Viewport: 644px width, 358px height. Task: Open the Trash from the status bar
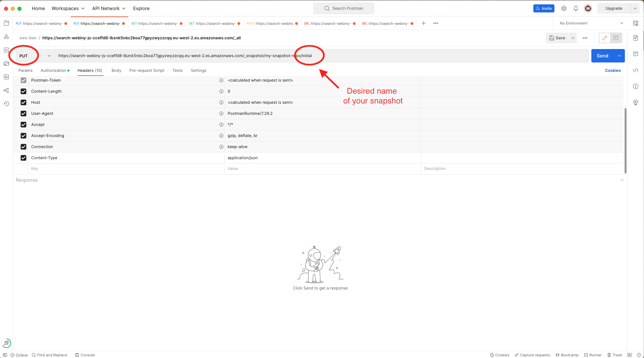coord(615,355)
